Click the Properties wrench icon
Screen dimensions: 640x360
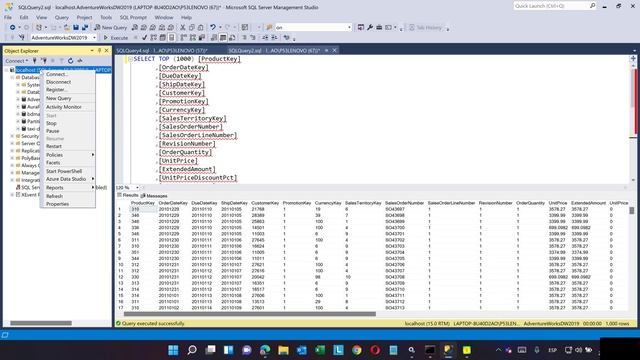(370, 27)
